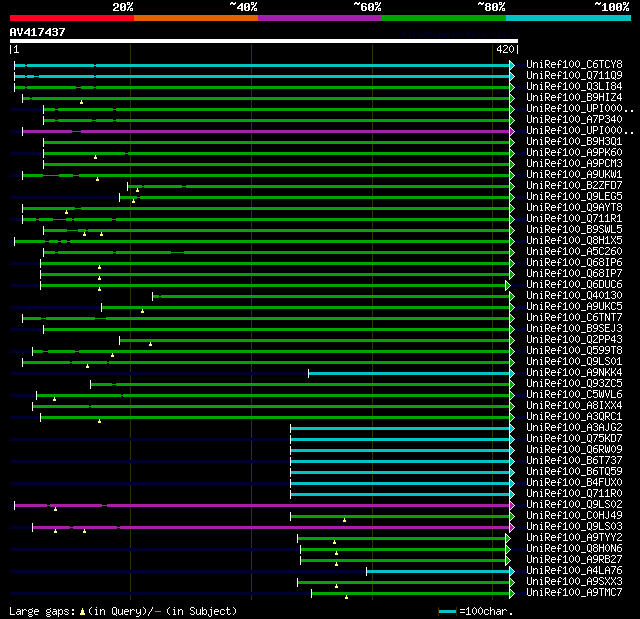Click the orange ~40% identity legend swatch
This screenshot has height=619, width=640.
(196, 18)
